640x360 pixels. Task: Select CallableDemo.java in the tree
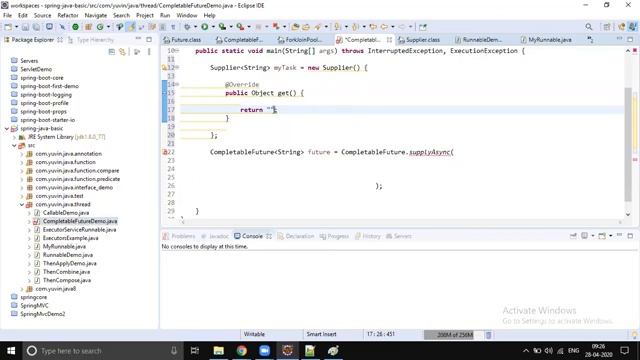tap(66, 213)
